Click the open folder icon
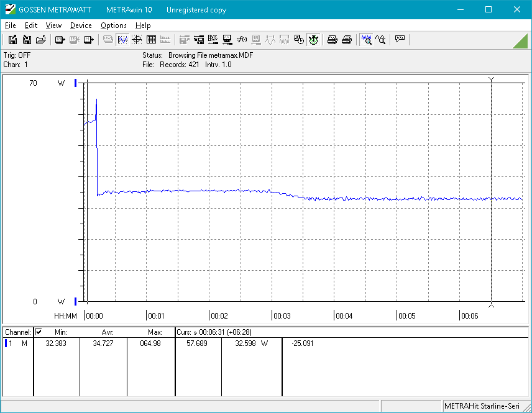 (41, 40)
